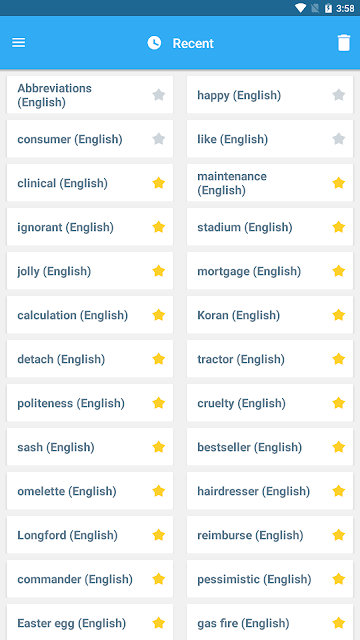Select the Longford (English) card
The image size is (360, 640).
90,535
